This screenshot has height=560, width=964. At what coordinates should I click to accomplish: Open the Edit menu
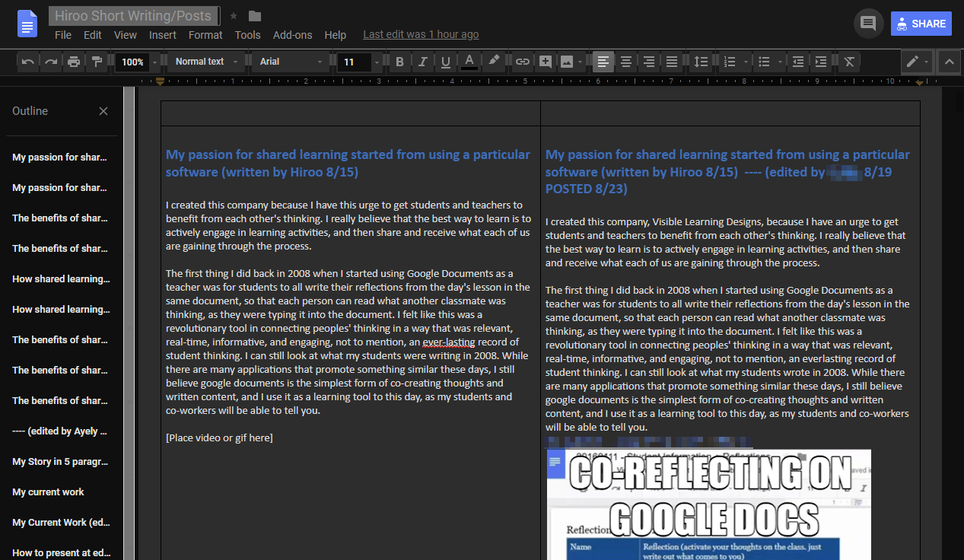pos(93,35)
